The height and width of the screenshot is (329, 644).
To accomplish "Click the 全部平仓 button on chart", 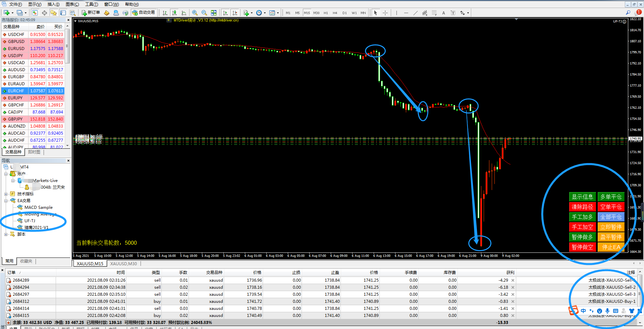I will pyautogui.click(x=611, y=217).
